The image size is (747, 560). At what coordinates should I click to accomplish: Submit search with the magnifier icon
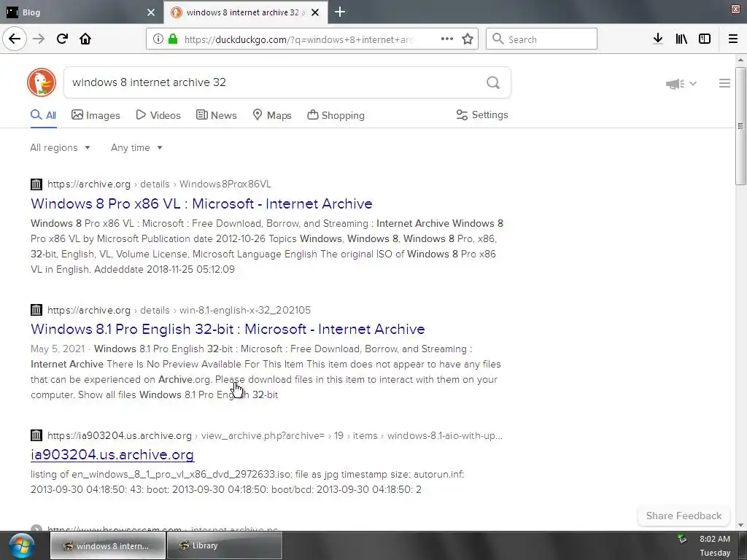(493, 83)
